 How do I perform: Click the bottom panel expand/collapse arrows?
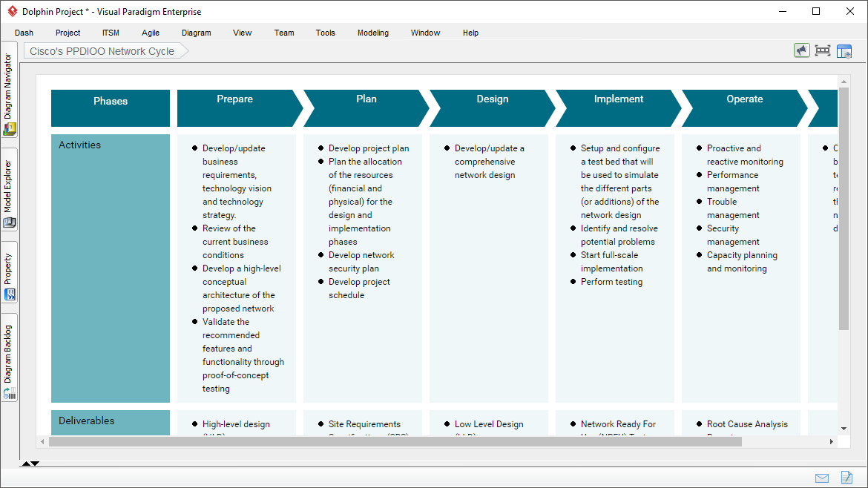coord(30,464)
